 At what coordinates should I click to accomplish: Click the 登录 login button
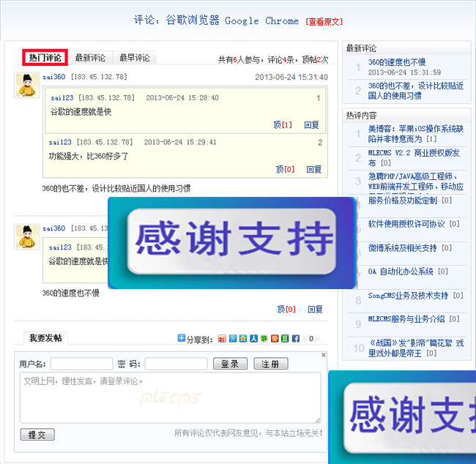(x=230, y=364)
